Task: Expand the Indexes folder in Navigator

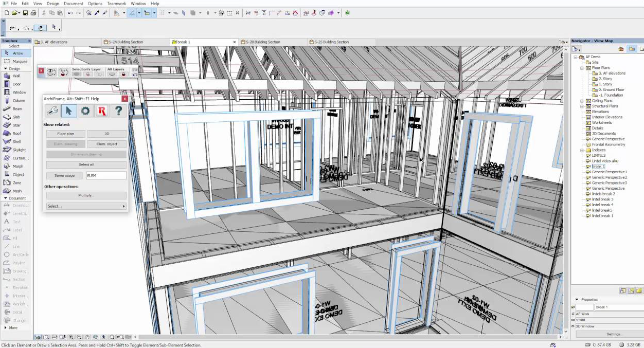Action: pyautogui.click(x=582, y=150)
